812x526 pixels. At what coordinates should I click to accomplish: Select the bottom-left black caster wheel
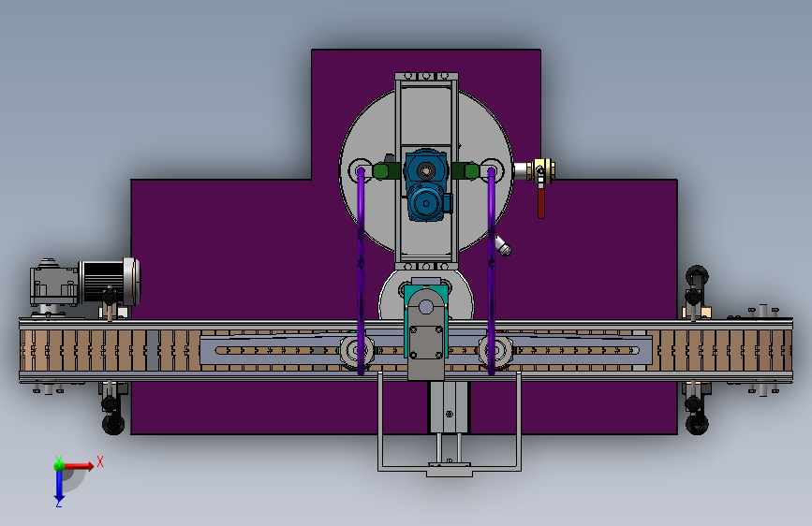click(x=113, y=424)
